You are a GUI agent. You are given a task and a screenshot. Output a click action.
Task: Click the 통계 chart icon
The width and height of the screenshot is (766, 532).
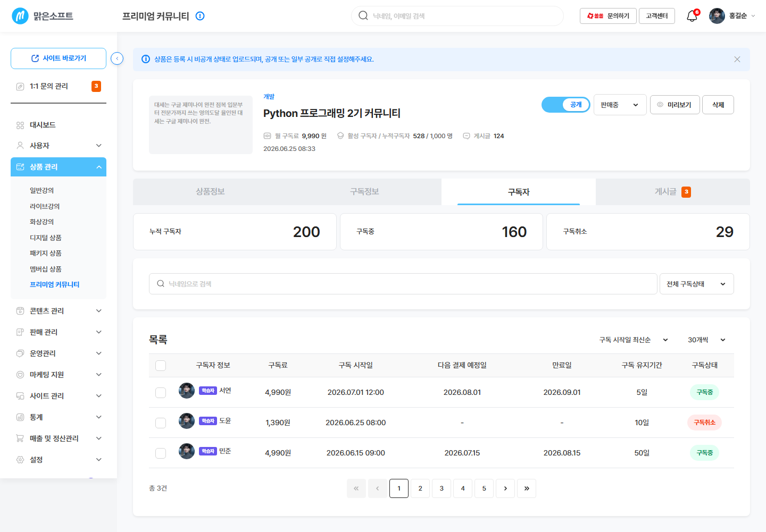click(x=20, y=417)
